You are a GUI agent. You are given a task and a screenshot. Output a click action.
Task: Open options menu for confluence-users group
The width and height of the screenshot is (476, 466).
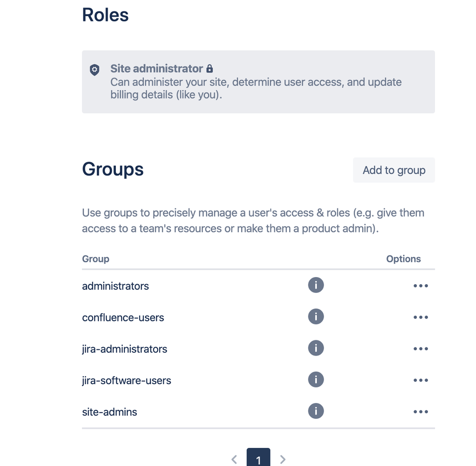421,317
